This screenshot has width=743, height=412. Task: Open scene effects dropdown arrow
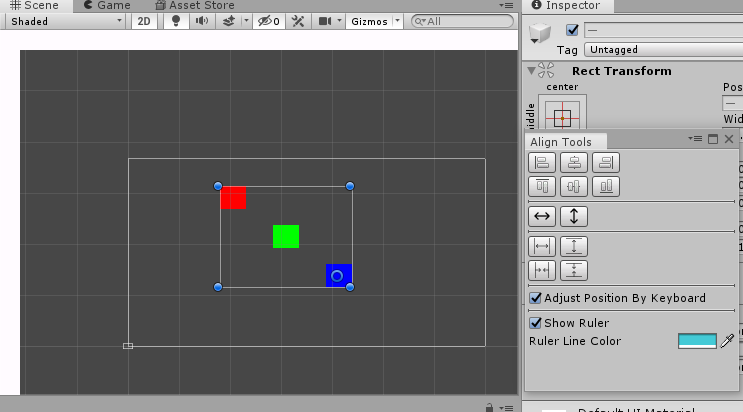(x=246, y=21)
